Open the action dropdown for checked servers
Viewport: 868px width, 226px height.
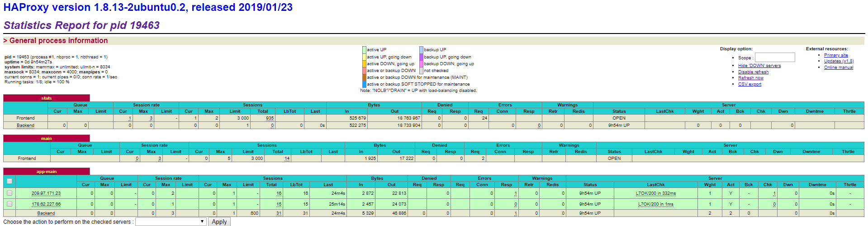coord(171,221)
